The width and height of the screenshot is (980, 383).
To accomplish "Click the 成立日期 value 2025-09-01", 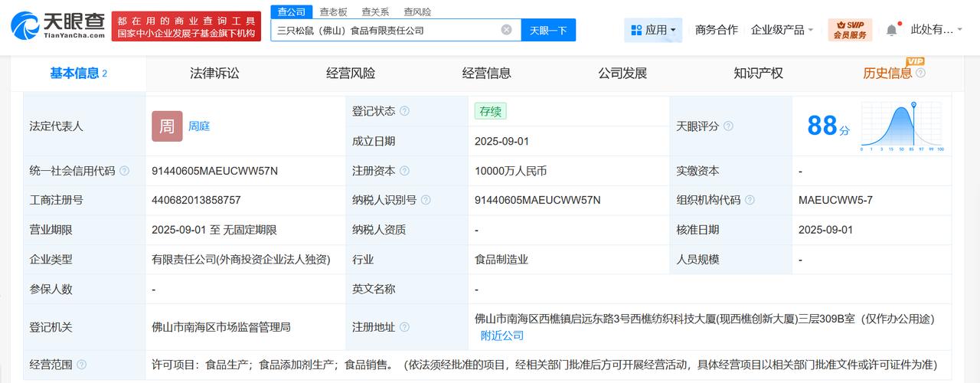I will (x=501, y=142).
